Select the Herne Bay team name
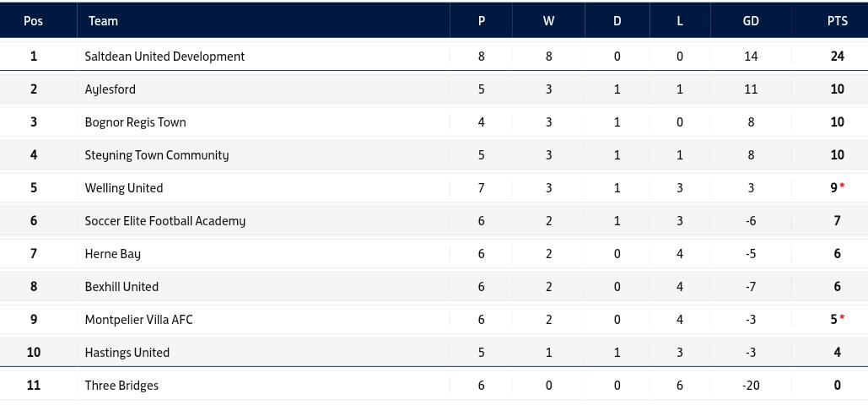868x405 pixels. 112,254
